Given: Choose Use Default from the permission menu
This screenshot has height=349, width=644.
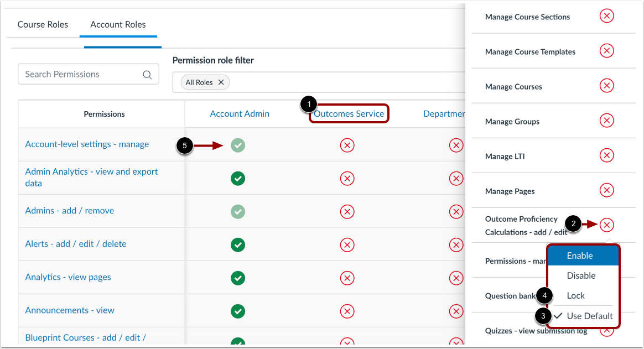Looking at the screenshot, I should click(x=588, y=315).
